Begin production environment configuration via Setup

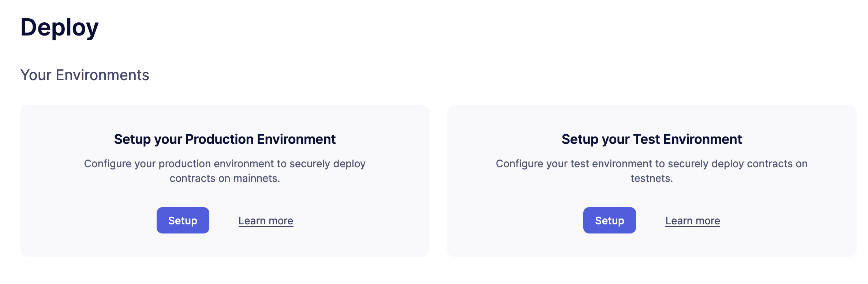183,220
